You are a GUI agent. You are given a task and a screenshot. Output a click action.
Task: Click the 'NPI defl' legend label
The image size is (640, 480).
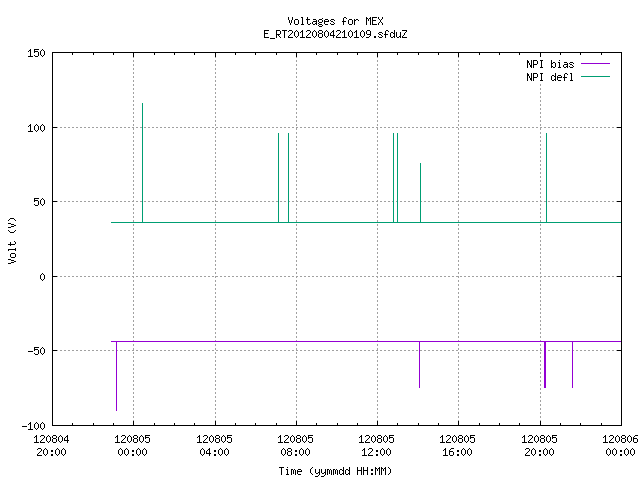(x=550, y=77)
